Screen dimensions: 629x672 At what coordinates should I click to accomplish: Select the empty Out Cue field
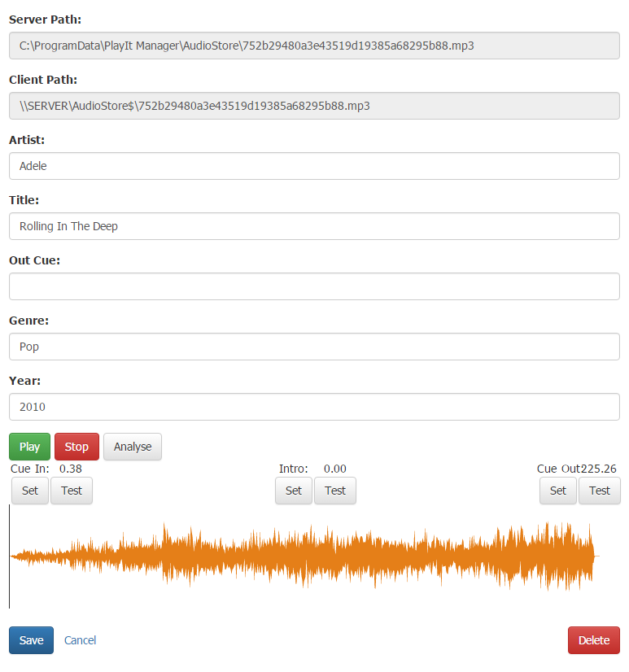[x=314, y=286]
